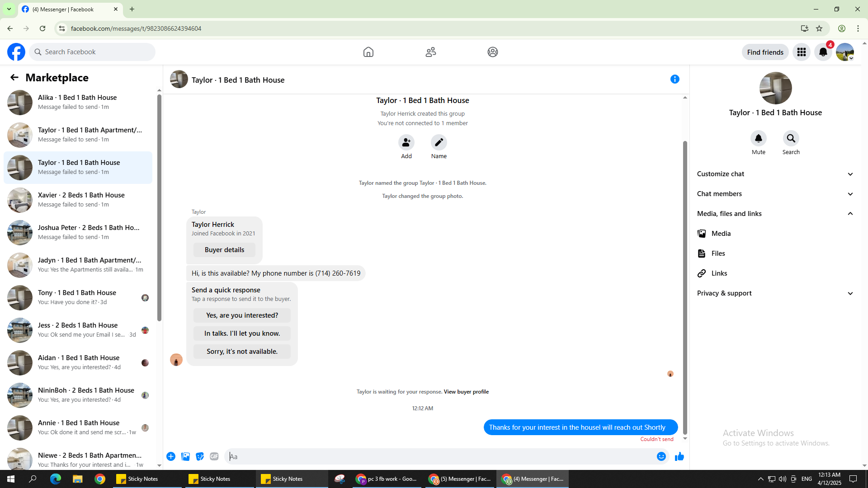Go back from Marketplace chats list
This screenshot has height=488, width=868.
click(14, 77)
